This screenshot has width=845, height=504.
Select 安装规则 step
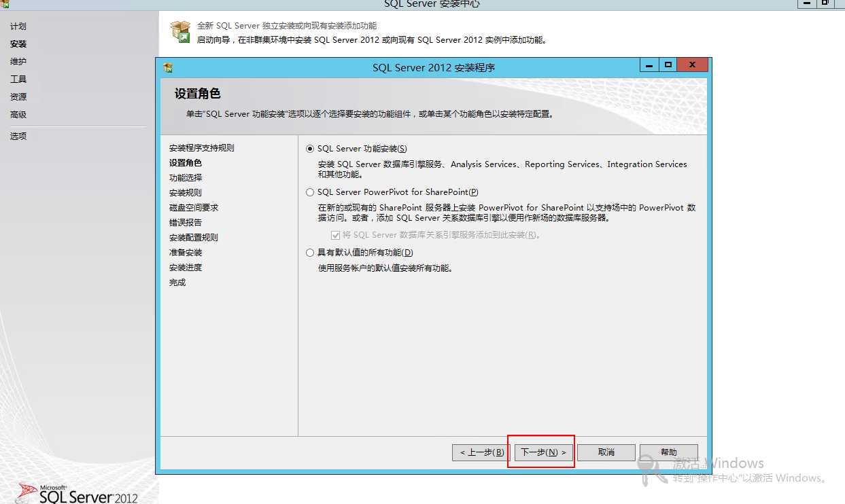tap(186, 193)
